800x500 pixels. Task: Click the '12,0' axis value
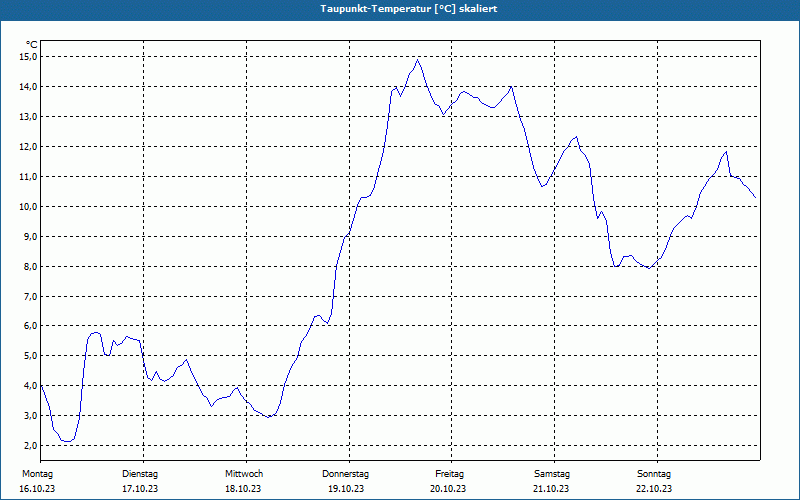[29, 147]
